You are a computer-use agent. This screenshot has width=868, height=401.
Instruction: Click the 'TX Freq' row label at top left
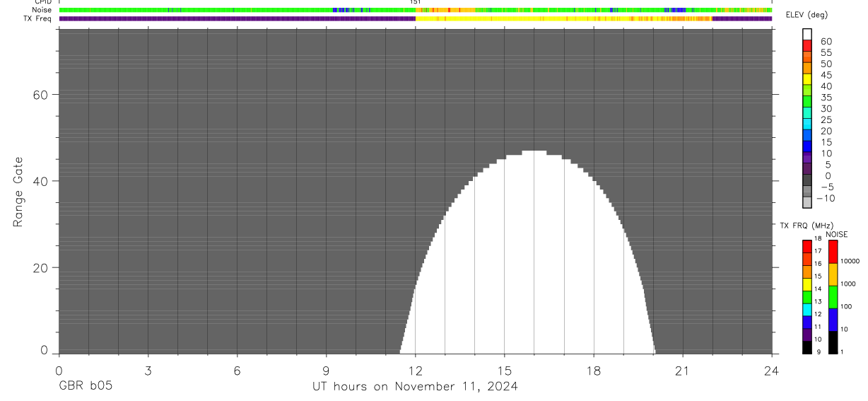tap(38, 18)
